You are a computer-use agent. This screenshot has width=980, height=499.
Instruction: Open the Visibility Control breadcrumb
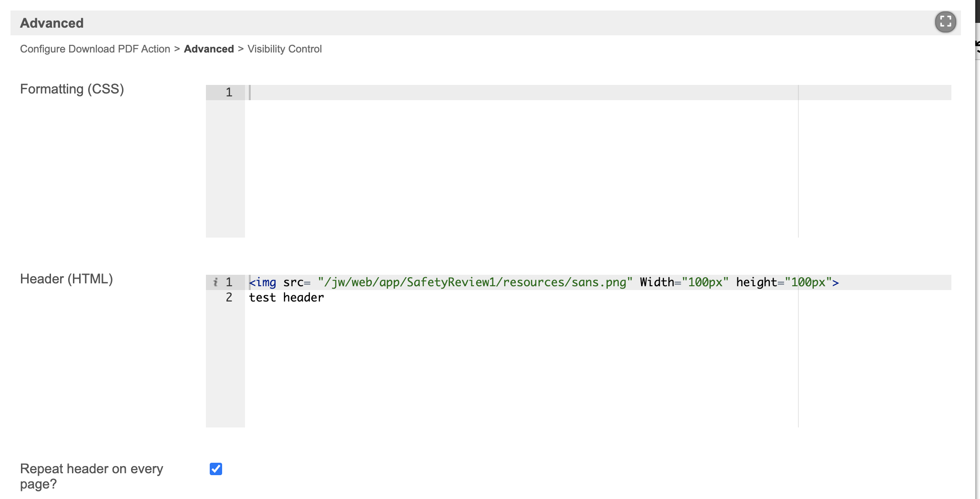coord(285,49)
